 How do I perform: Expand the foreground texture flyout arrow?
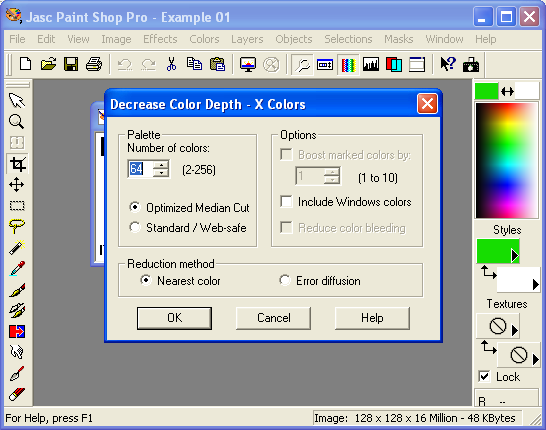coord(515,330)
